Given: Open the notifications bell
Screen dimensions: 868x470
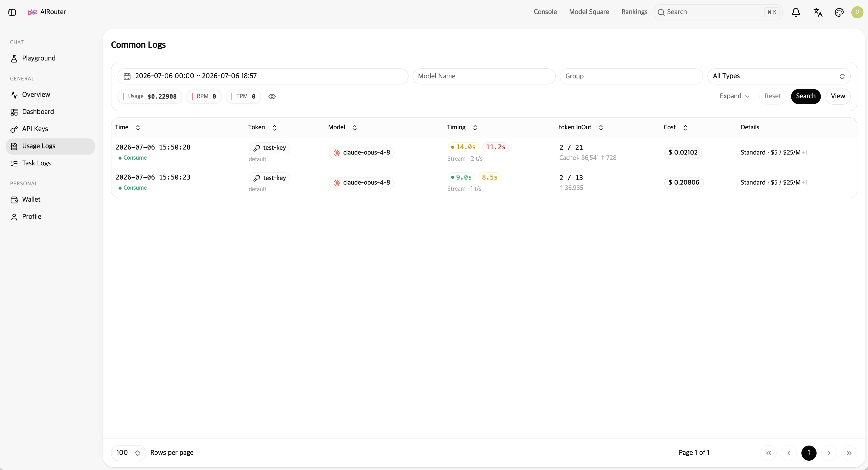Looking at the screenshot, I should [796, 12].
